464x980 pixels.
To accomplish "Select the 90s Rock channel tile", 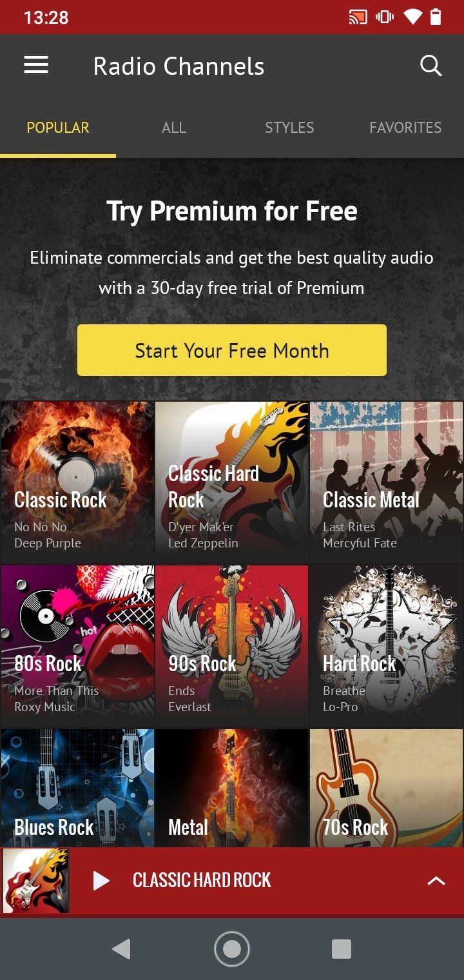I will [x=232, y=647].
